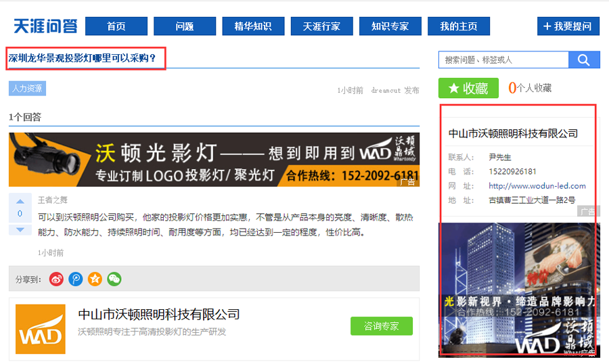Open the 人力资源 tag

[27, 89]
